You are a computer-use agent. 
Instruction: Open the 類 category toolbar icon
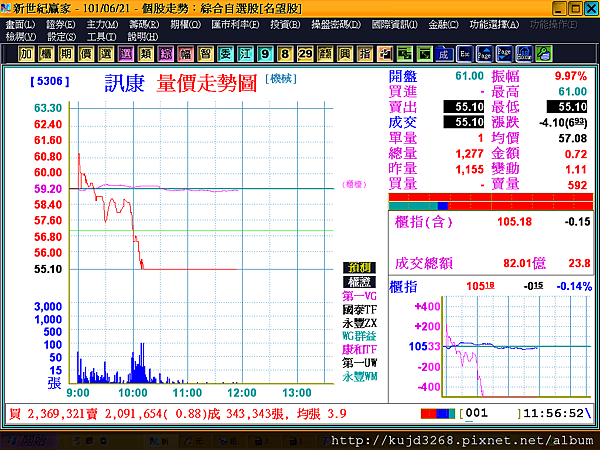click(146, 54)
